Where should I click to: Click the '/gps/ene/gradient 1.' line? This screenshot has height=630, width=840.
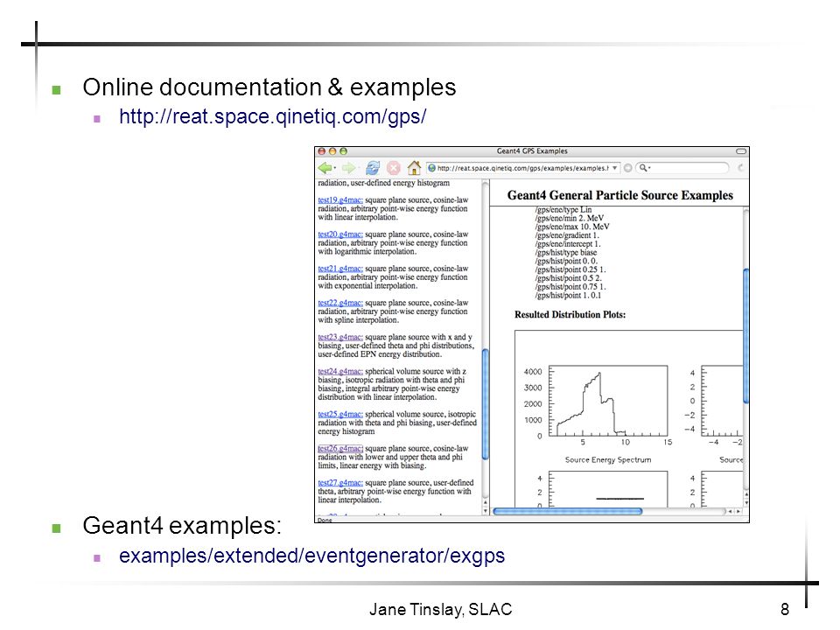click(567, 235)
